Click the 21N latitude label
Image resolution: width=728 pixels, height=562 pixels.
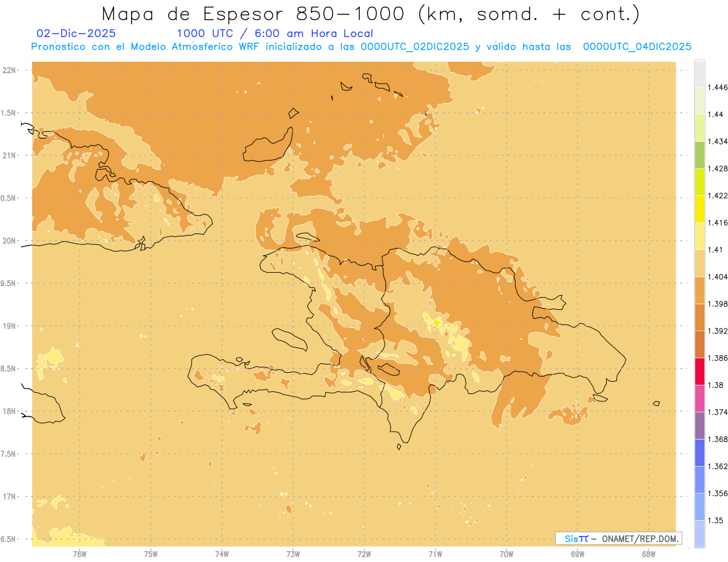pyautogui.click(x=9, y=155)
